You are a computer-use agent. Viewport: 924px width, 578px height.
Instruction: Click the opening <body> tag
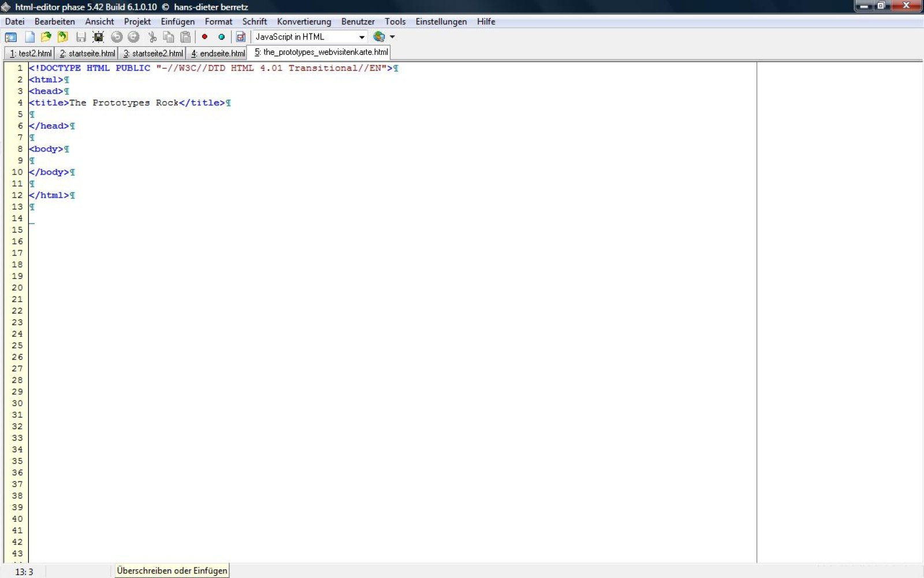pyautogui.click(x=46, y=149)
